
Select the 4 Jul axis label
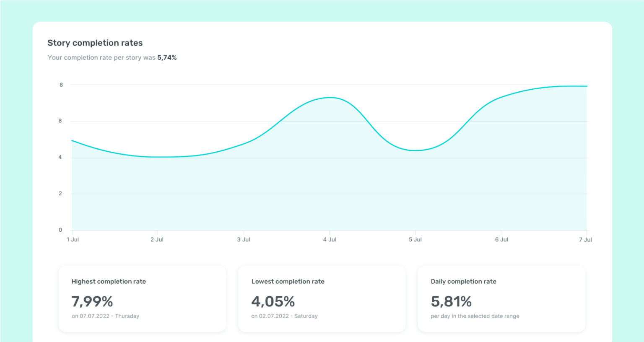point(330,239)
